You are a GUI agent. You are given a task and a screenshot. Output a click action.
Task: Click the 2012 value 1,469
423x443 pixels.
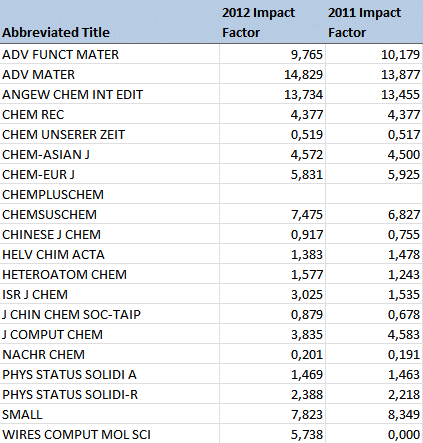pos(307,375)
